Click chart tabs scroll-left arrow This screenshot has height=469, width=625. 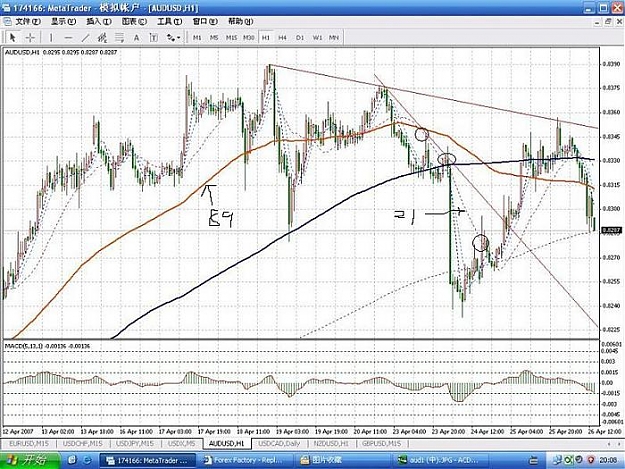(608, 443)
